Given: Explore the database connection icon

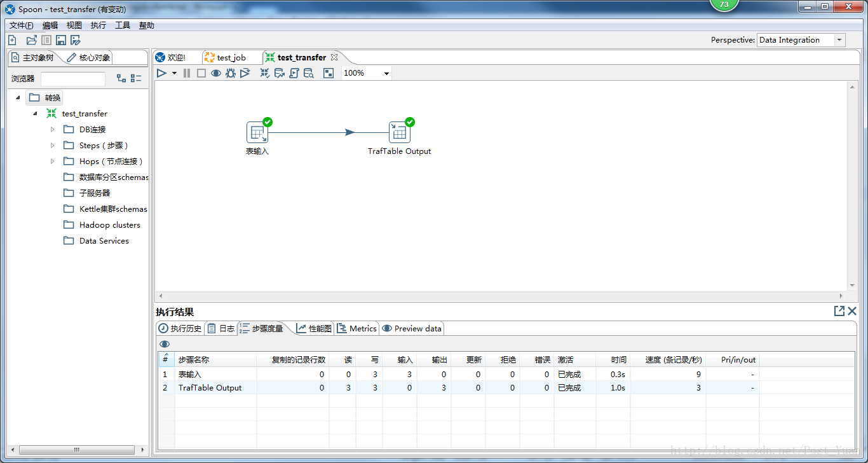Looking at the screenshot, I should (309, 73).
